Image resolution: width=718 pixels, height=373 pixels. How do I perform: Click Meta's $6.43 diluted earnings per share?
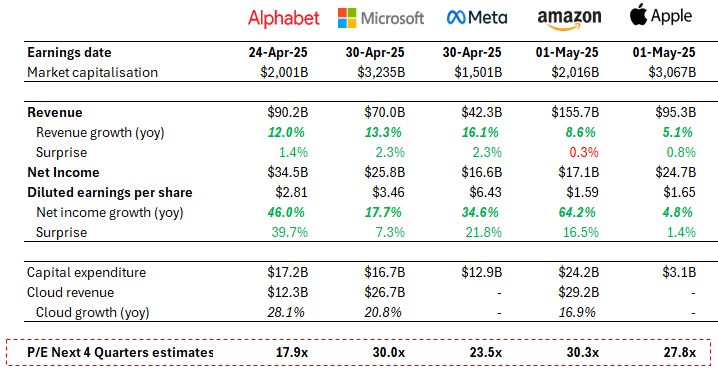coord(485,192)
